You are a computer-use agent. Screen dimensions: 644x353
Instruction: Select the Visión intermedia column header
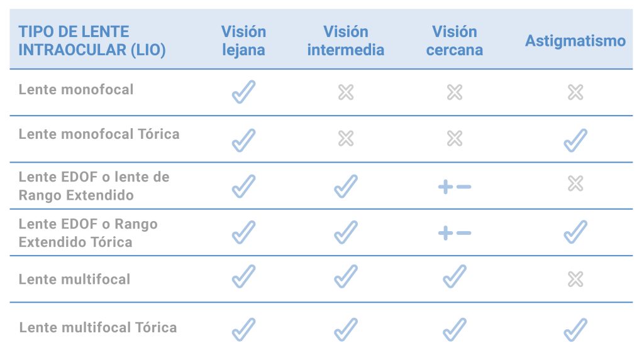pos(345,41)
